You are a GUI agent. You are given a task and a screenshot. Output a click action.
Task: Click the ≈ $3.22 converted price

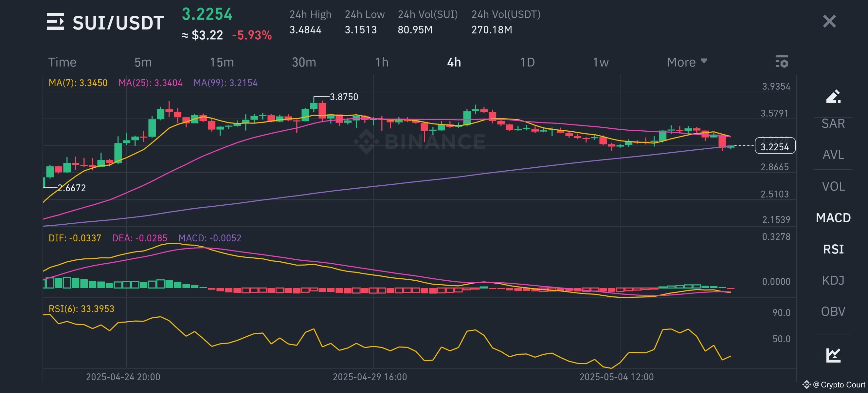point(202,35)
